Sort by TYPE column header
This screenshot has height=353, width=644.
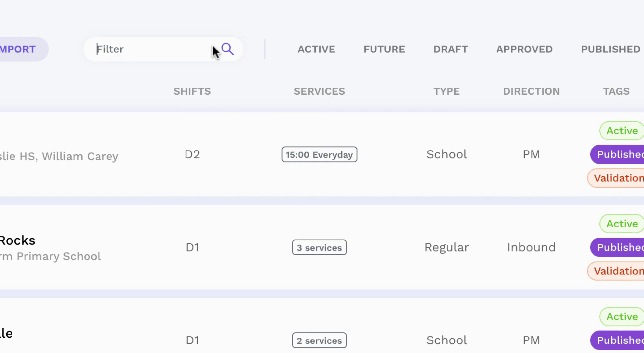click(x=446, y=91)
